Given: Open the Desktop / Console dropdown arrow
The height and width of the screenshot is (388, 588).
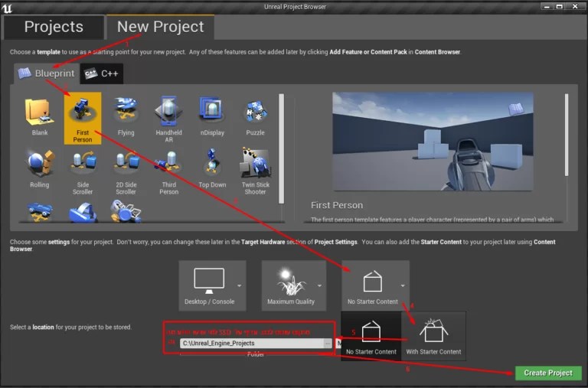Looking at the screenshot, I should pyautogui.click(x=239, y=285).
